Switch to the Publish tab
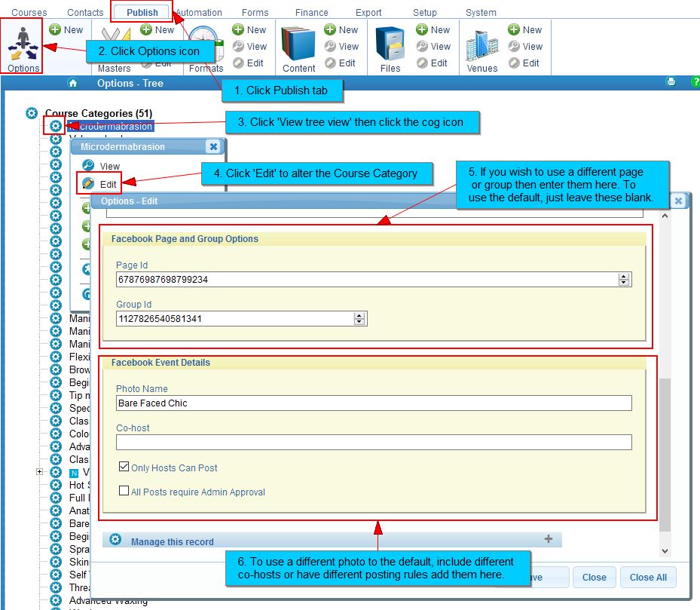The height and width of the screenshot is (610, 700). (142, 12)
